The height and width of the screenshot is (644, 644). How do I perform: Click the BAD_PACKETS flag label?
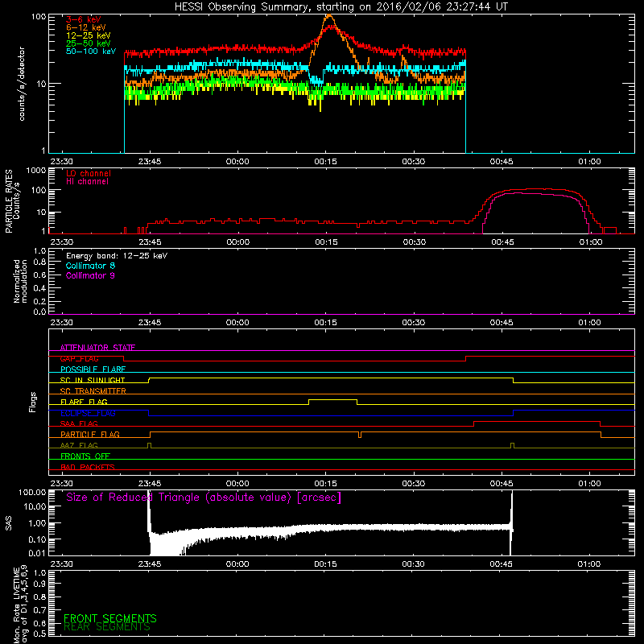point(88,467)
